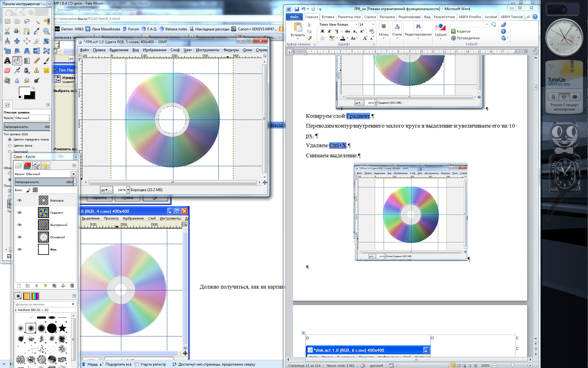Hide the Бороздка layer via eye icon
The height and width of the screenshot is (368, 588).
click(20, 200)
